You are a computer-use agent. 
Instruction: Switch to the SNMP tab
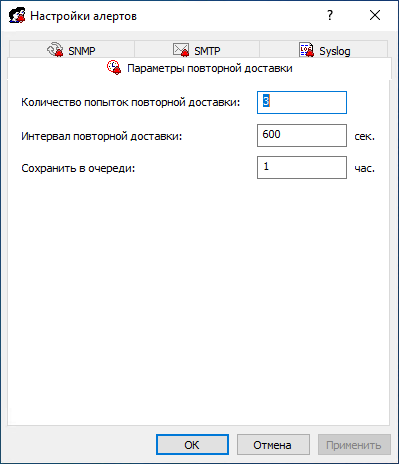(x=72, y=50)
